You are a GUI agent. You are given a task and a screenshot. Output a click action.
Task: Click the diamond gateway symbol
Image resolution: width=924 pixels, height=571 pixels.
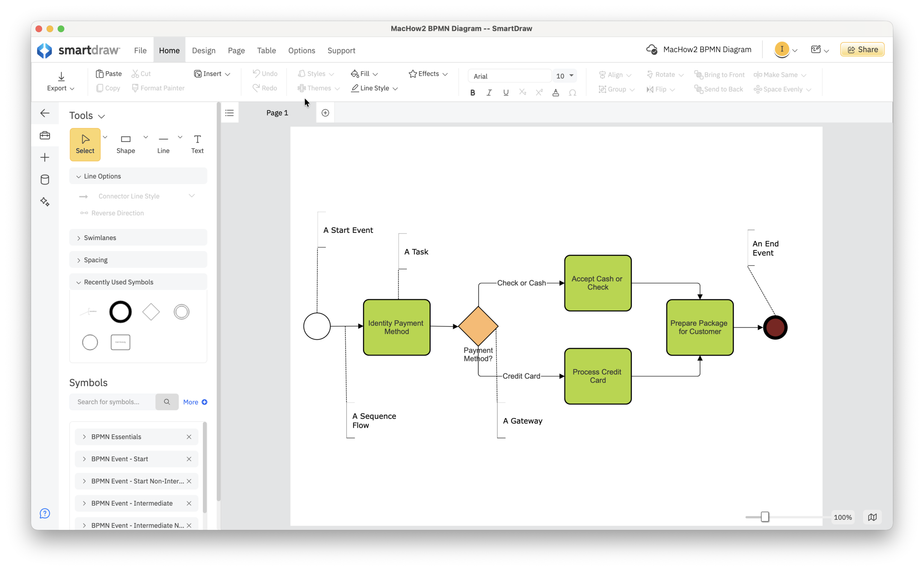pyautogui.click(x=151, y=312)
